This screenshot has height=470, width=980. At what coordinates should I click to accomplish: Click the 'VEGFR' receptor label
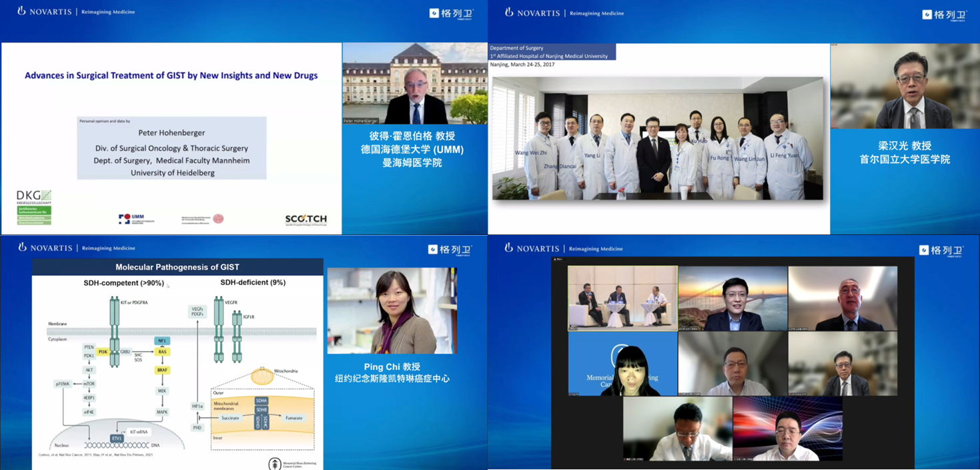tap(231, 302)
